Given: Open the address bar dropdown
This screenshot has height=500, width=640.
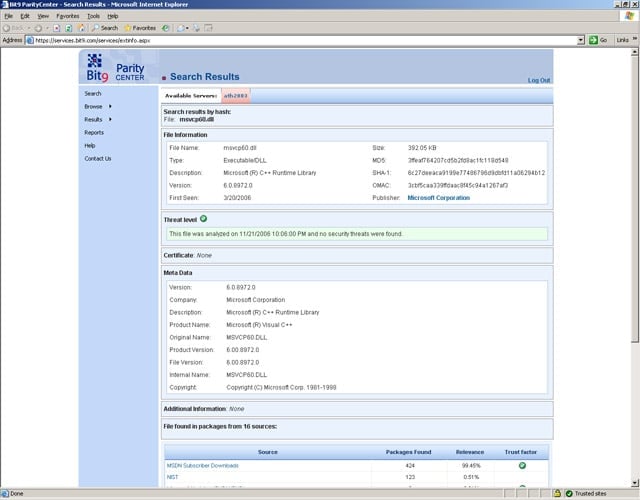Looking at the screenshot, I should (581, 40).
